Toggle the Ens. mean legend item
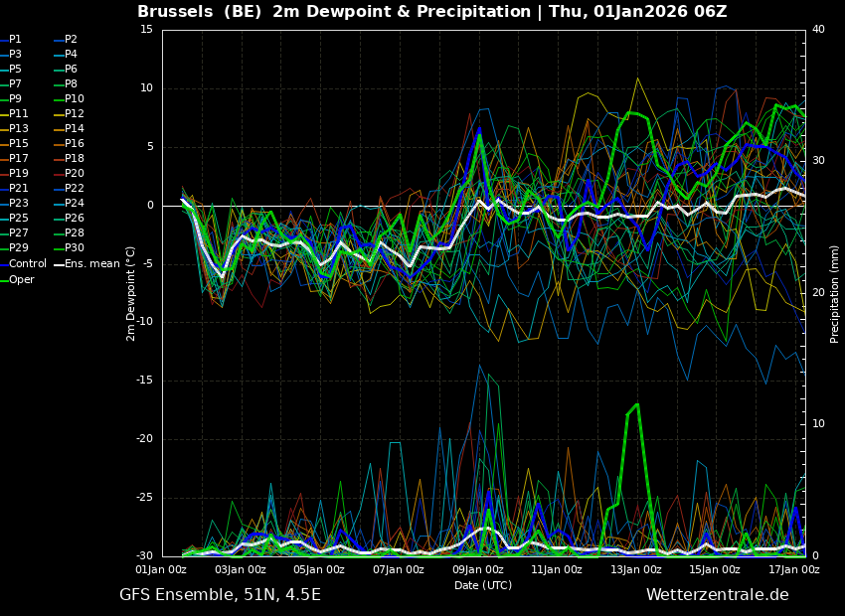845x616 pixels. click(86, 264)
